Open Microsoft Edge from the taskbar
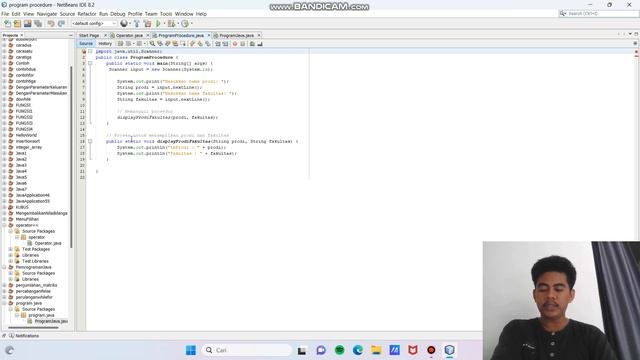 coord(358,350)
